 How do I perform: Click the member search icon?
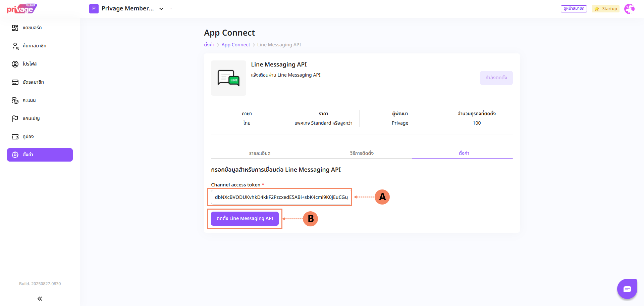point(15,46)
